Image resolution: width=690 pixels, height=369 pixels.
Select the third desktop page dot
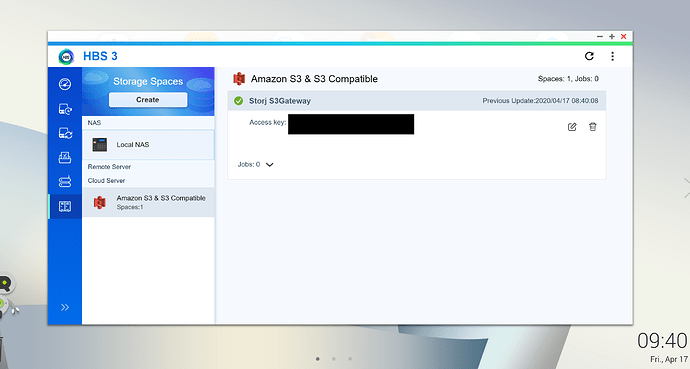pos(350,359)
